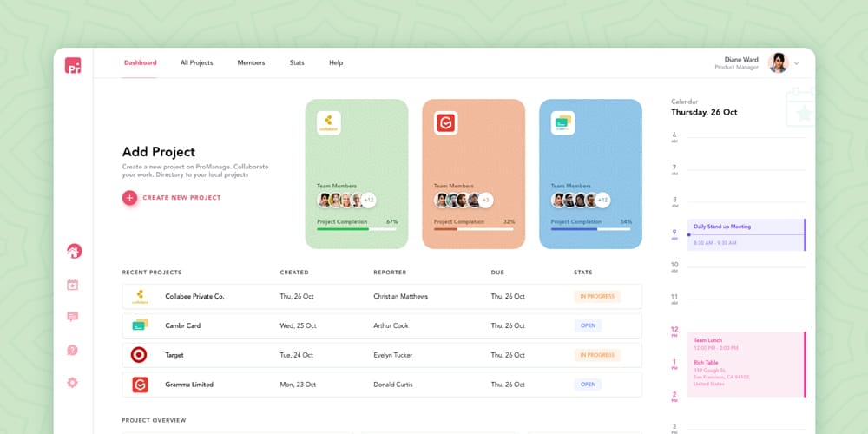Viewport: 868px width, 434px height.
Task: Click Diane Ward user name
Action: (741, 60)
